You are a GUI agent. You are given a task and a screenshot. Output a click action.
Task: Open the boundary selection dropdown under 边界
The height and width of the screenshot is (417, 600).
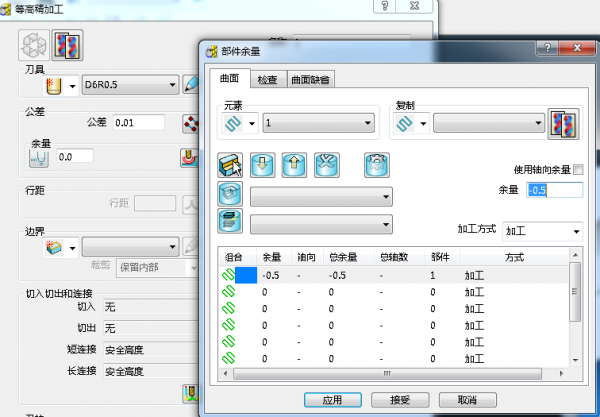(130, 247)
